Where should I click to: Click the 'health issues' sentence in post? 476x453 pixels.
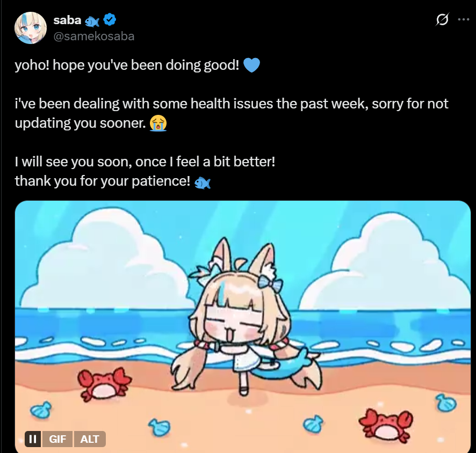pyautogui.click(x=232, y=113)
